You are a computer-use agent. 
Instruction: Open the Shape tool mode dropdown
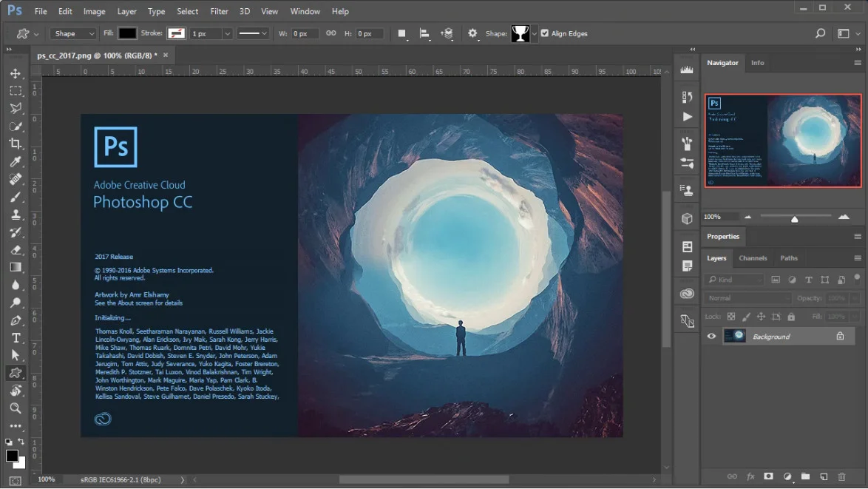tap(72, 33)
